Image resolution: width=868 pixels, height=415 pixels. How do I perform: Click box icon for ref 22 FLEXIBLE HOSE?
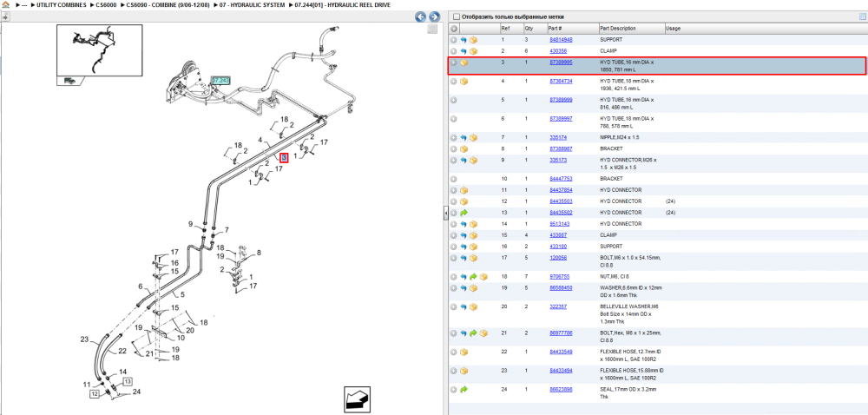point(464,352)
